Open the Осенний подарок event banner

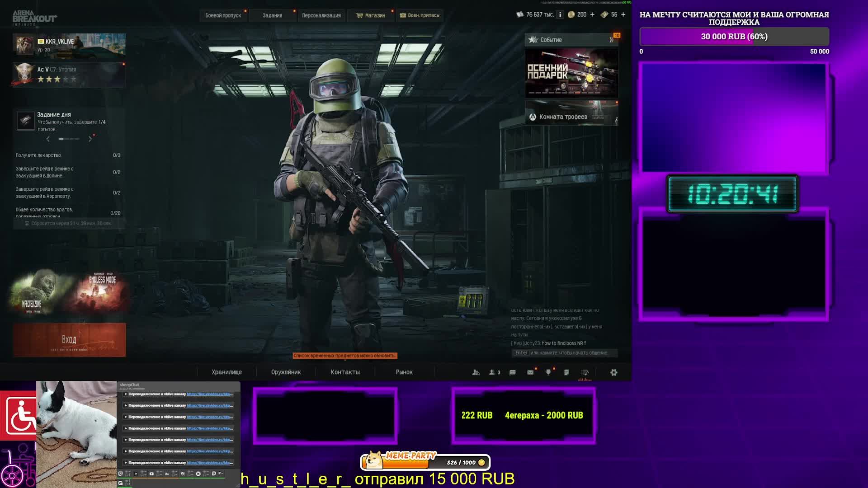click(571, 73)
